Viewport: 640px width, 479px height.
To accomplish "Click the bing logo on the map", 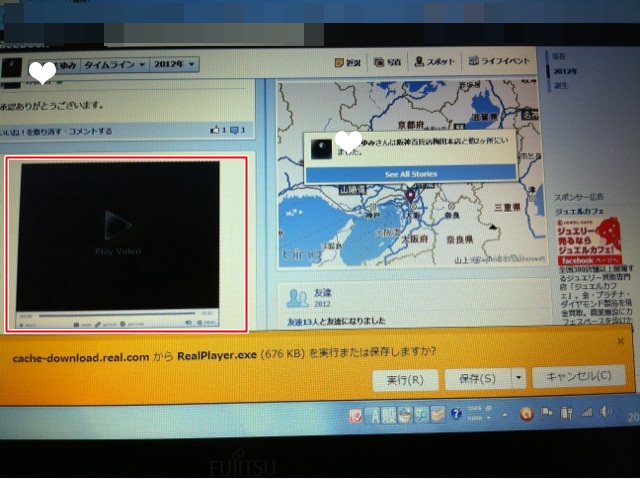I will pyautogui.click(x=302, y=255).
